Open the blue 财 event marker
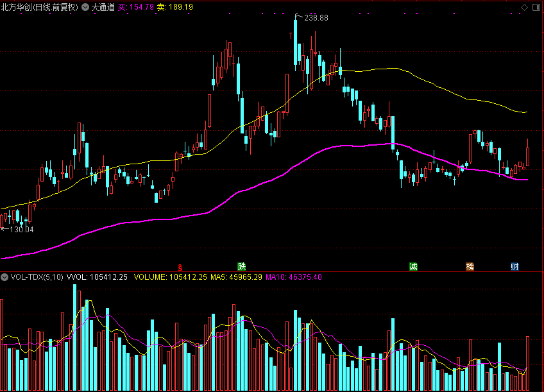Image resolution: width=544 pixels, height=392 pixels. (x=514, y=266)
